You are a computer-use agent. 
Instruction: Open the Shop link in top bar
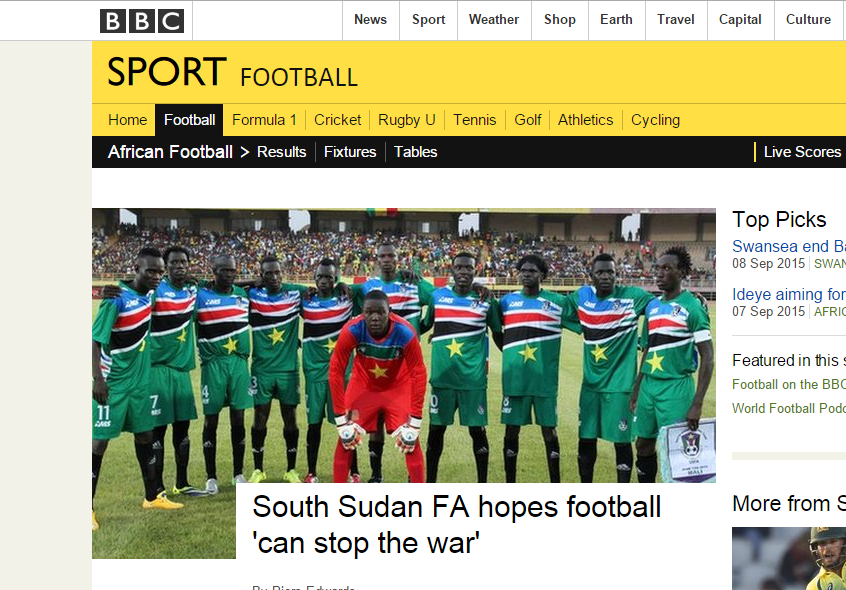pyautogui.click(x=560, y=20)
